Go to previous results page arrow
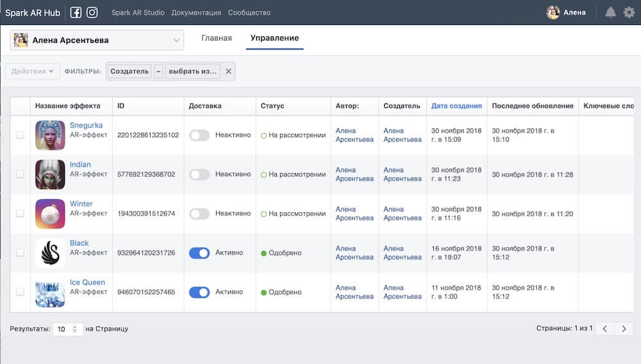This screenshot has width=641, height=364. [x=604, y=329]
